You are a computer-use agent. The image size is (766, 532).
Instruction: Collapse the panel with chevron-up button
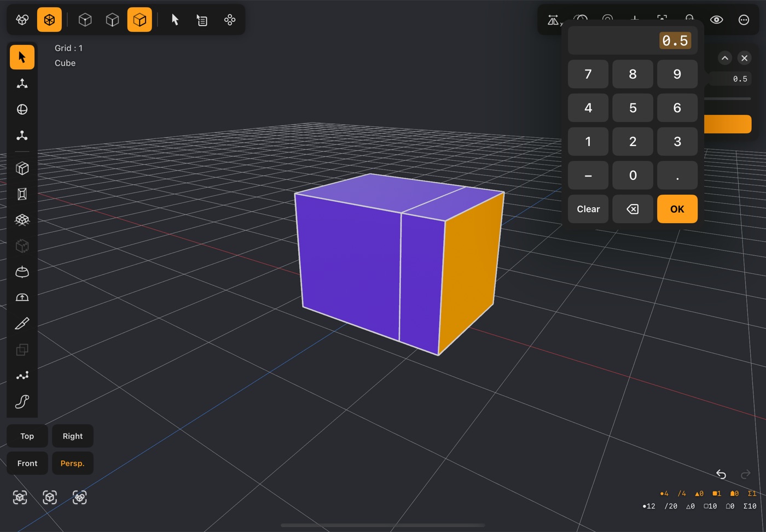coord(724,58)
